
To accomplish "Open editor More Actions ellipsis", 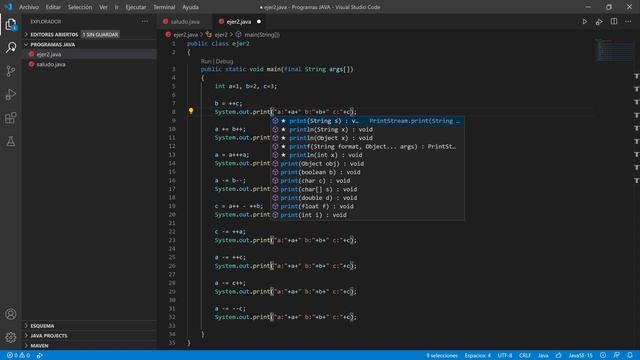I will [628, 21].
